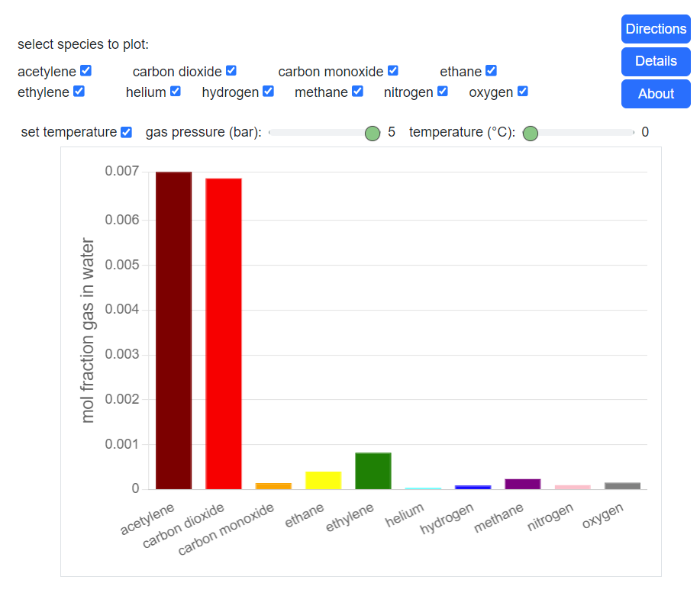The height and width of the screenshot is (596, 700).
Task: Click the gas pressure slider handle
Action: click(373, 134)
